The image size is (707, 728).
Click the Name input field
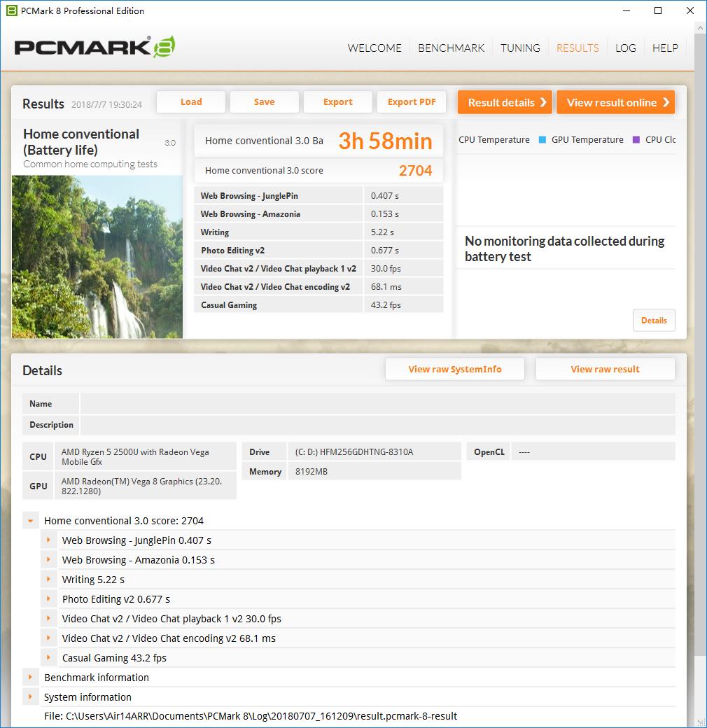coord(377,404)
